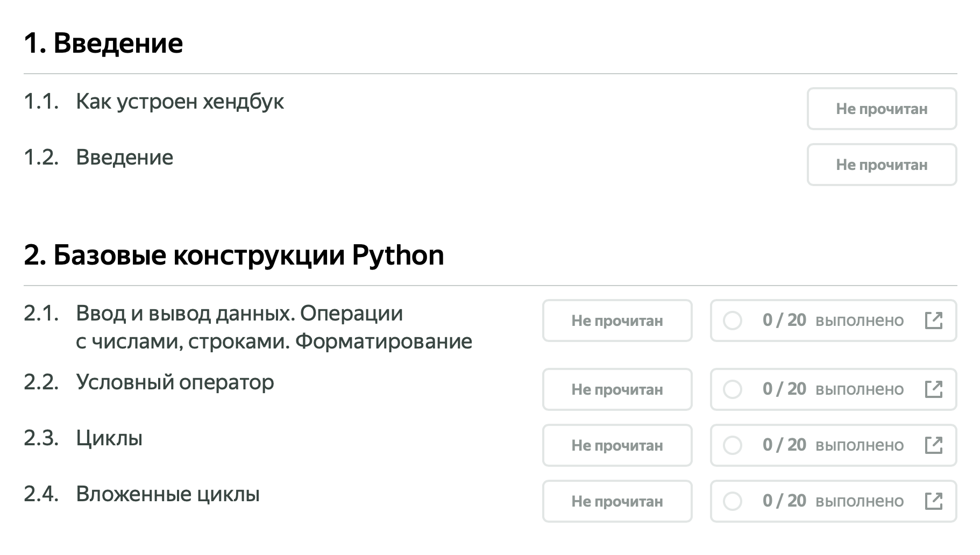This screenshot has width=980, height=555.
Task: Click progress circle in Циклы row
Action: point(732,445)
